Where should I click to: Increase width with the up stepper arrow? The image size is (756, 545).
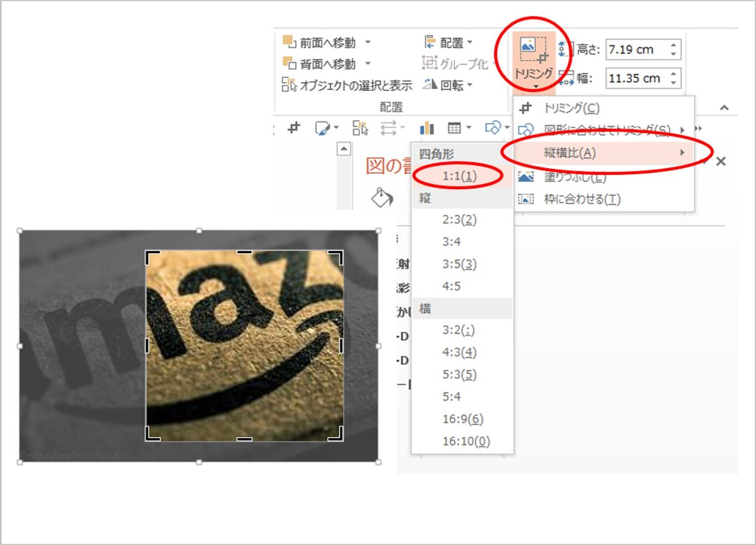pyautogui.click(x=673, y=73)
